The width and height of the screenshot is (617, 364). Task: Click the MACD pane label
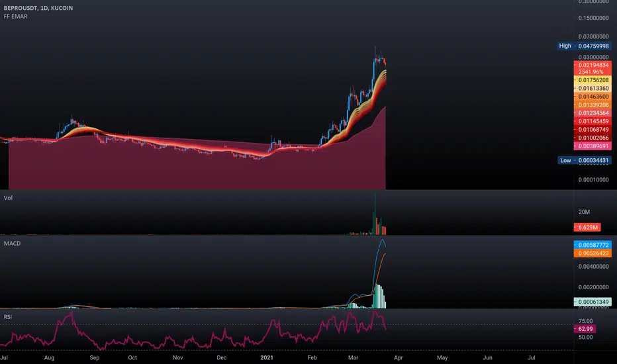click(x=12, y=244)
